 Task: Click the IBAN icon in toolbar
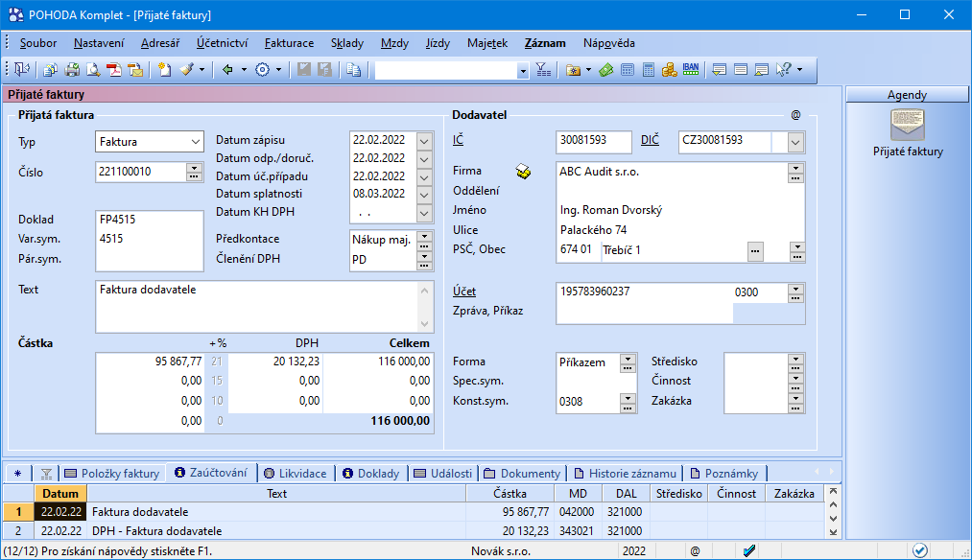(691, 70)
